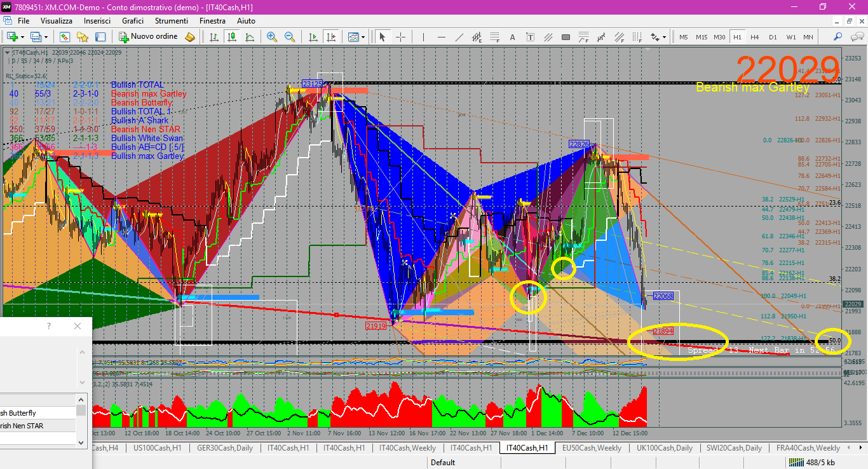868x469 pixels.
Task: Open the Profiles tool
Action: (x=36, y=37)
